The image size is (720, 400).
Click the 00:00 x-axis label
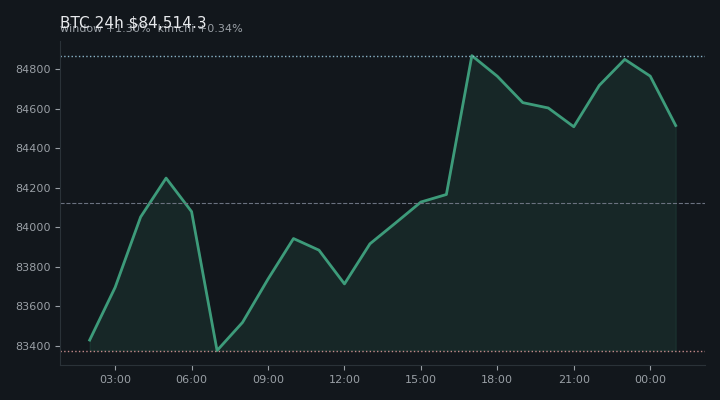coord(650,379)
